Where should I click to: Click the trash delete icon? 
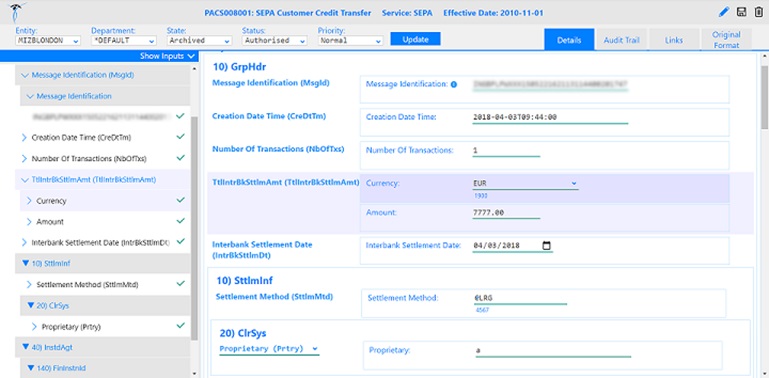point(759,12)
